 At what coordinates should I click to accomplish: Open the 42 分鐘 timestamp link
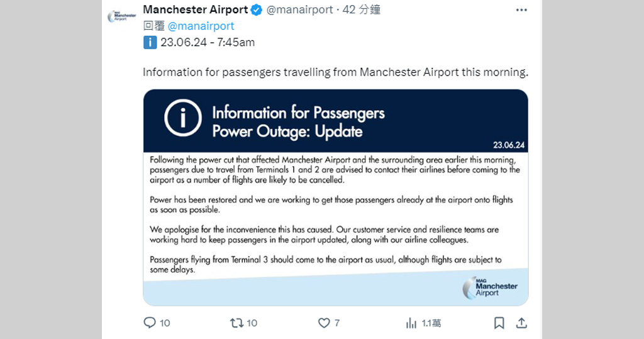tap(361, 10)
